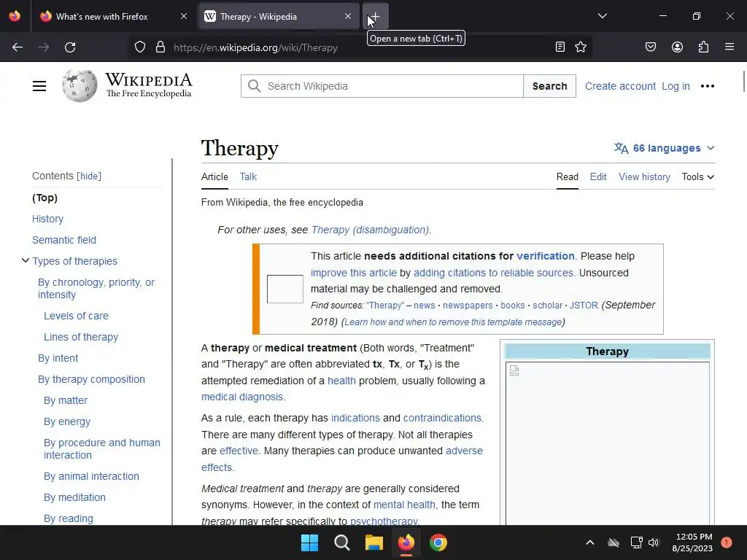The height and width of the screenshot is (560, 747).
Task: Click the page vertical scrollbar
Action: (743, 81)
